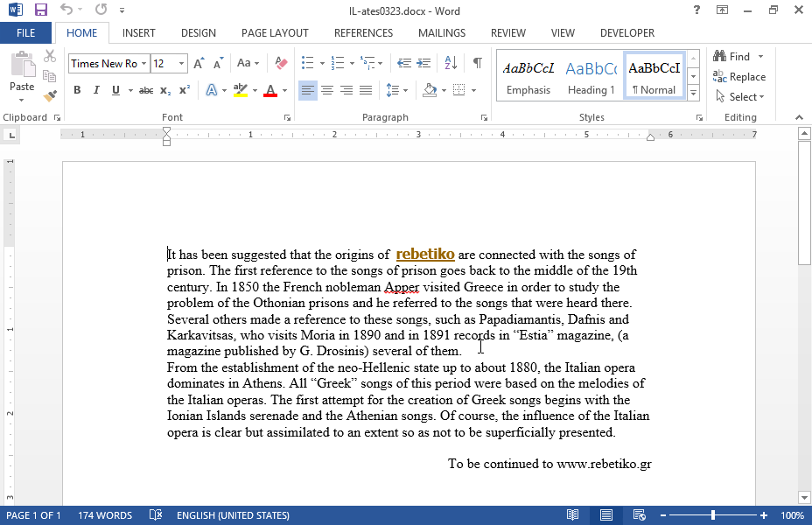
Task: Toggle Bold formatting
Action: coord(77,90)
